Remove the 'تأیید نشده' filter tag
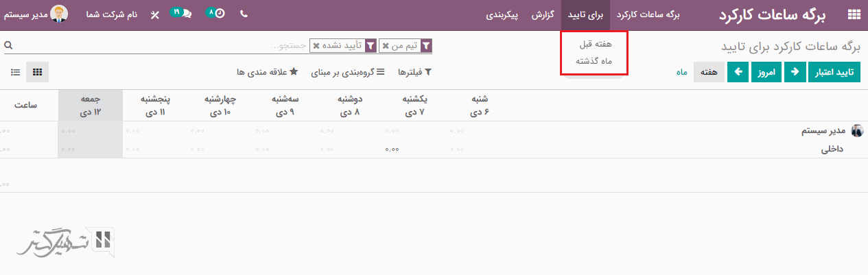868x275 pixels. [x=316, y=46]
